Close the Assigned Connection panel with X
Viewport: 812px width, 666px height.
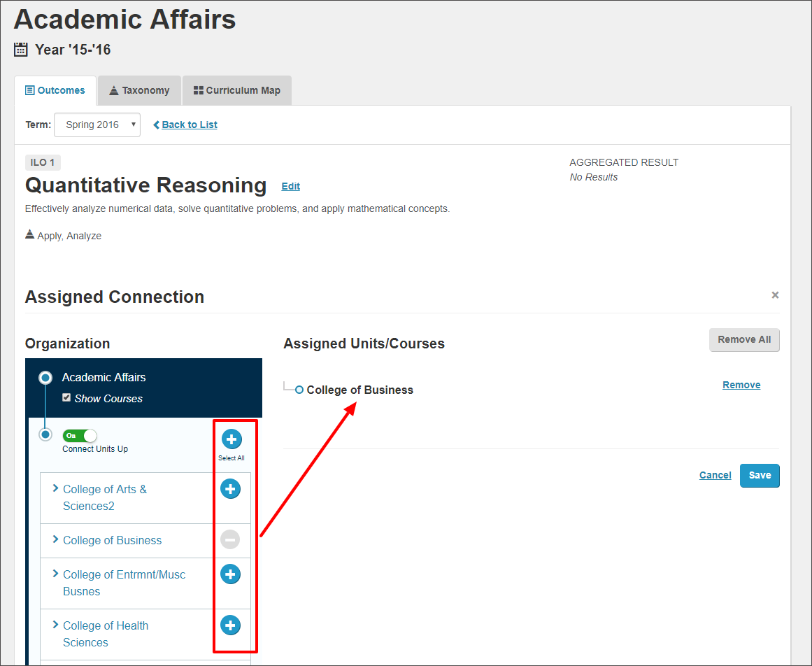(775, 295)
